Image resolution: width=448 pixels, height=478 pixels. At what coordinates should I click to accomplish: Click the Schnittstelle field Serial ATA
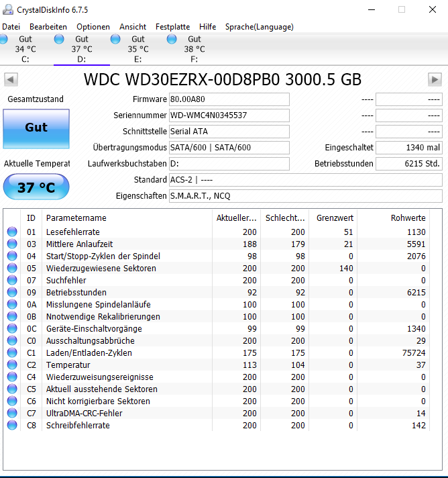point(229,132)
